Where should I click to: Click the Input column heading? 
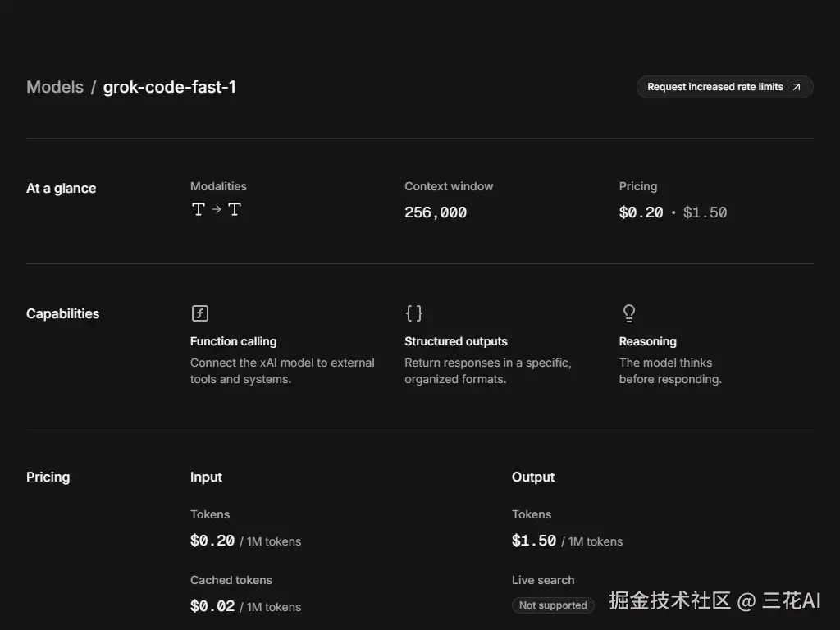pos(206,477)
